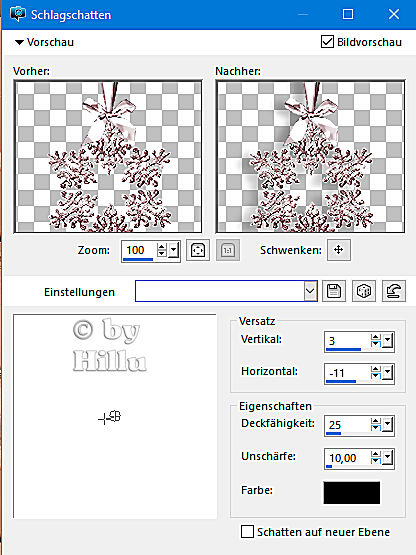Randomize parameters with the dice icon

(364, 291)
